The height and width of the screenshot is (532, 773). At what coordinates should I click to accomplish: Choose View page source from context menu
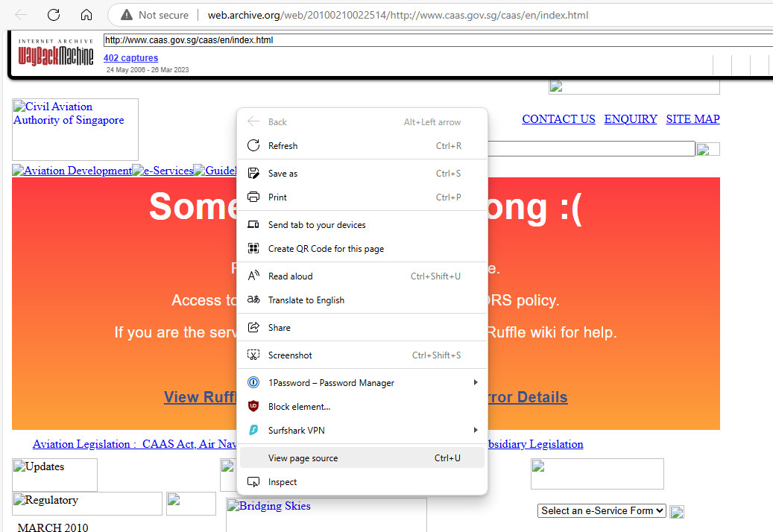point(362,458)
